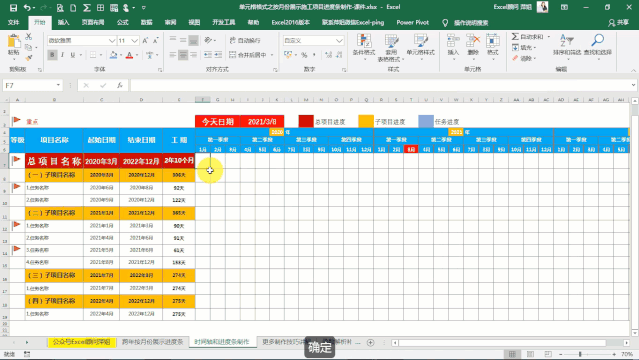
Task: Click the Zoom In plus button
Action: pyautogui.click(x=614, y=354)
